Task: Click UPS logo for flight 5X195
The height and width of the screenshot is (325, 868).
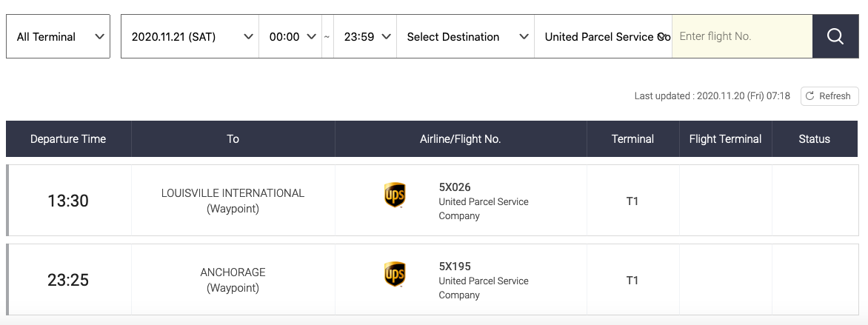Action: [395, 274]
